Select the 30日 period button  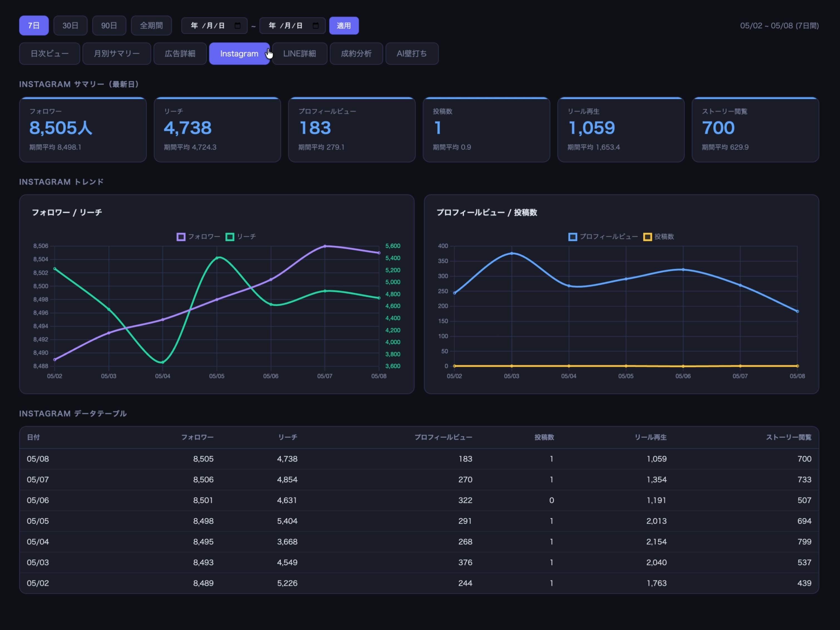(70, 25)
